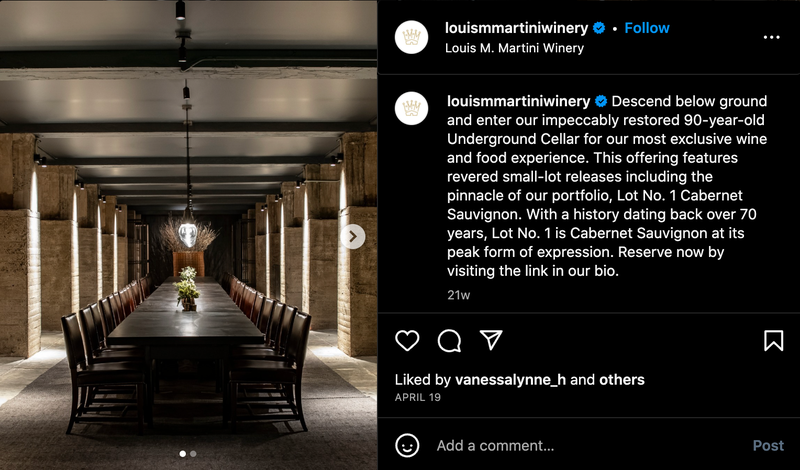Image resolution: width=800 pixels, height=470 pixels.
Task: Open comments via the speech bubble icon
Action: coord(449,340)
